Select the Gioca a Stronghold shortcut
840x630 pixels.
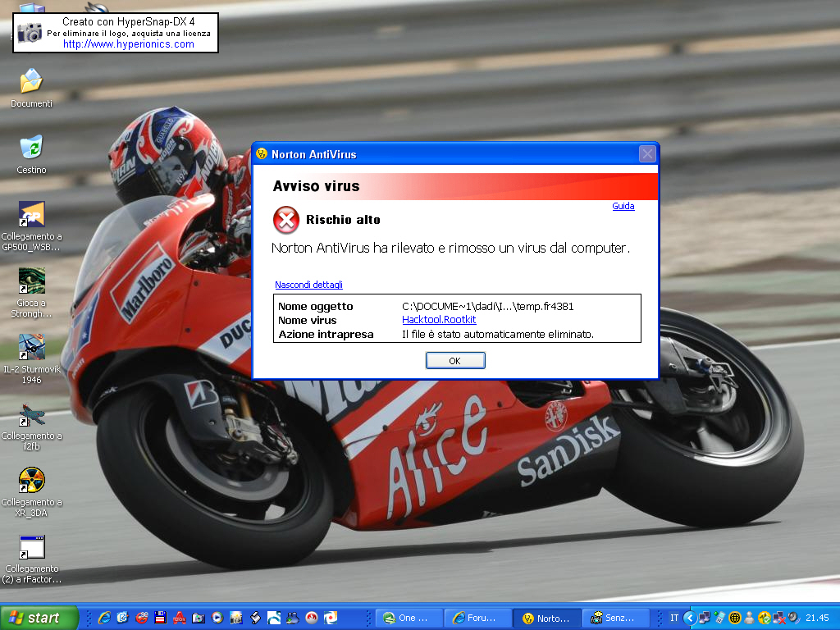[31, 281]
